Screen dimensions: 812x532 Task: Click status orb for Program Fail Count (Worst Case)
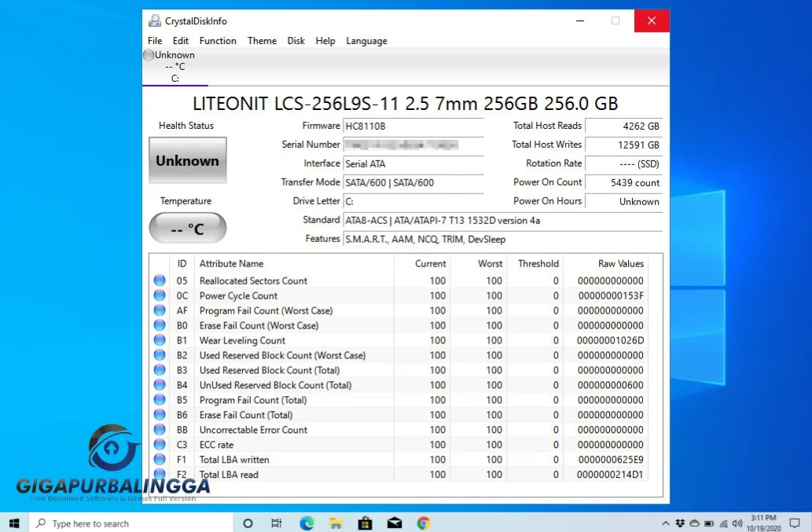point(160,310)
